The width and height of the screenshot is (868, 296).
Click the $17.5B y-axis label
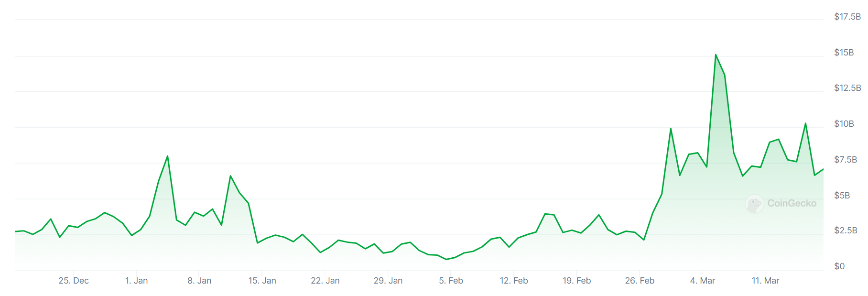(847, 17)
